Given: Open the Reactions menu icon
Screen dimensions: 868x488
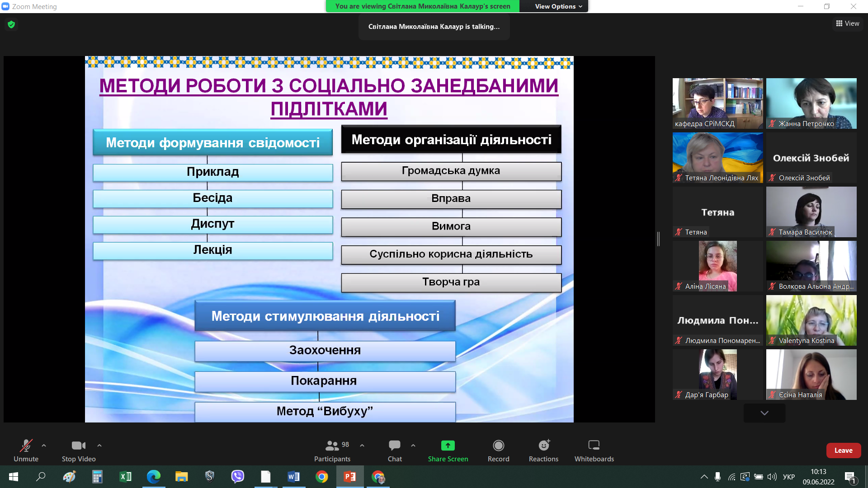Looking at the screenshot, I should 543,446.
